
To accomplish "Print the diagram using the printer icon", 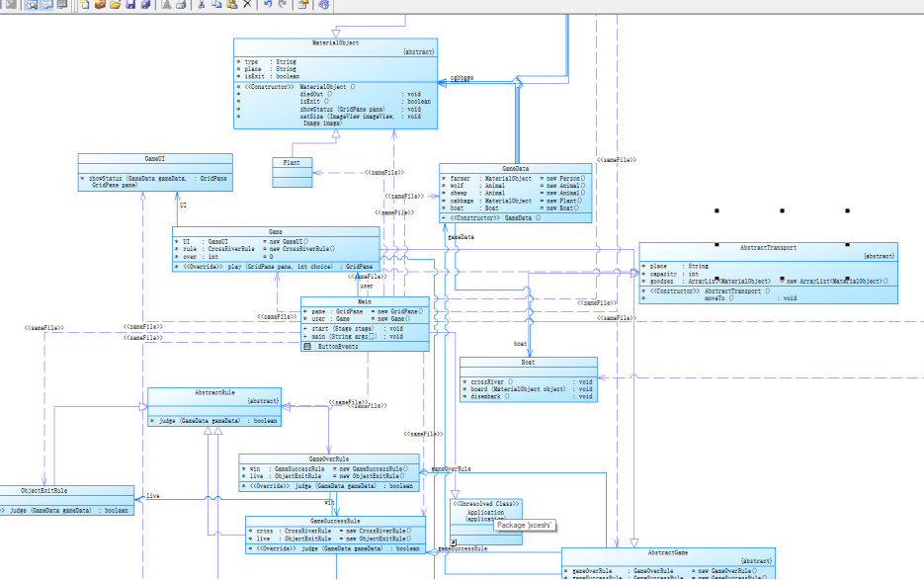I will [x=181, y=4].
